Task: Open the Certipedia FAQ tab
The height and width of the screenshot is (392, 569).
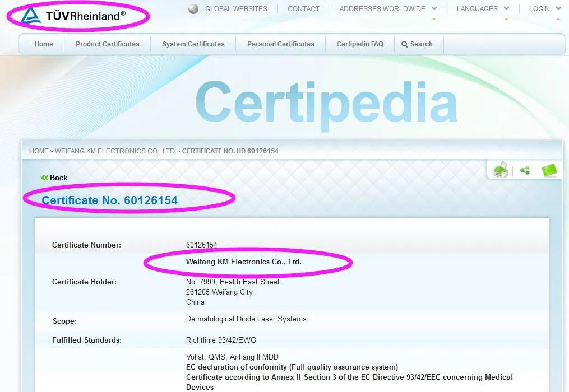Action: [x=360, y=44]
